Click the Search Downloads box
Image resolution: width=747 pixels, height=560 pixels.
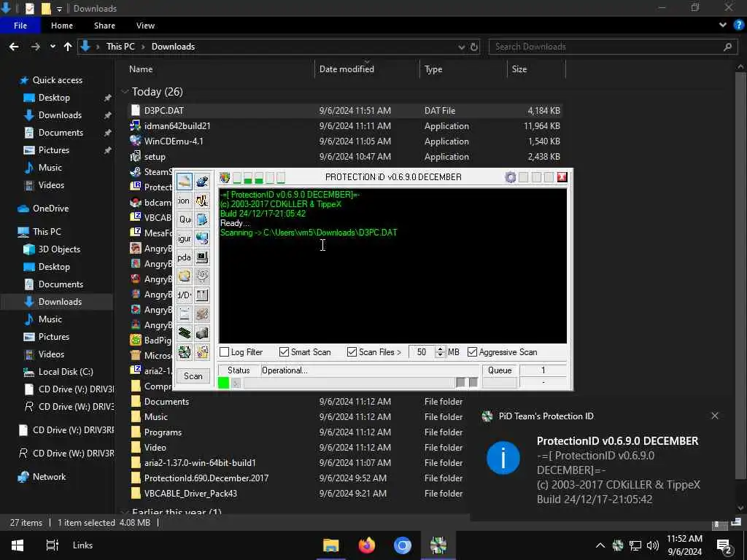[612, 47]
